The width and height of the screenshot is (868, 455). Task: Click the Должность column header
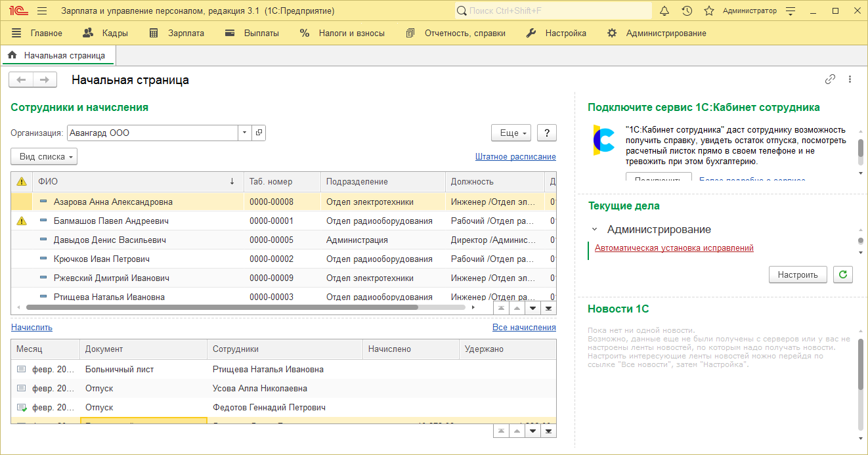click(x=494, y=182)
